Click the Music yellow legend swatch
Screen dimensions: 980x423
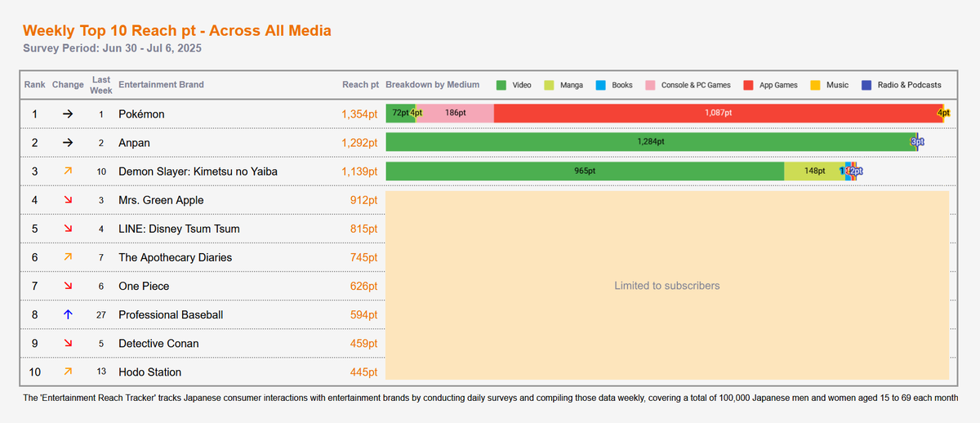815,85
